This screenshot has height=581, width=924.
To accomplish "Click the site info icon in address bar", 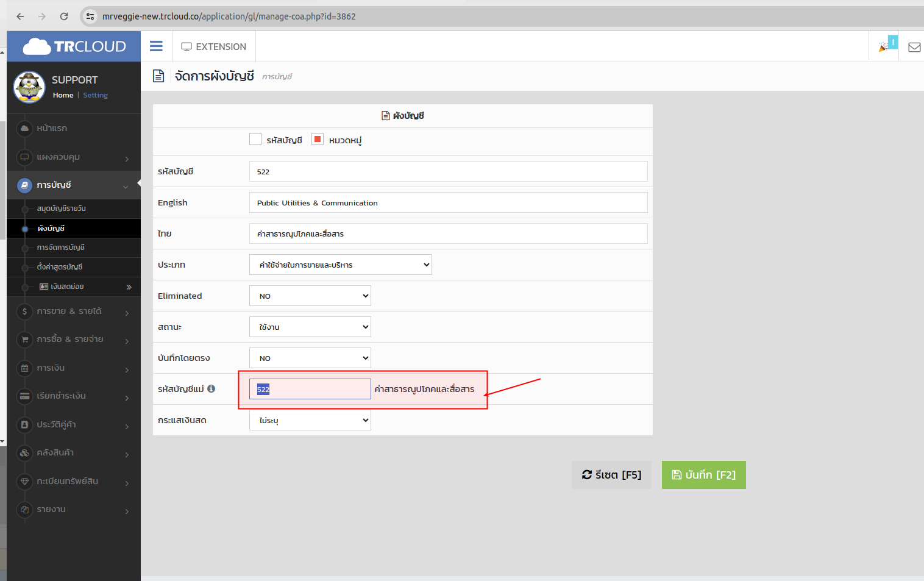I will pyautogui.click(x=90, y=16).
